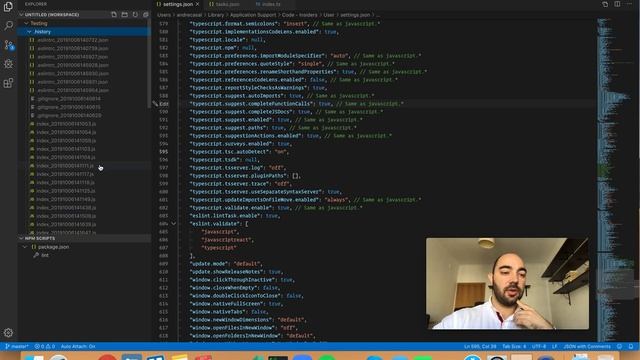Click the Ln 595 cursor position indicator
Viewport: 640px width, 360px height.
[x=480, y=346]
